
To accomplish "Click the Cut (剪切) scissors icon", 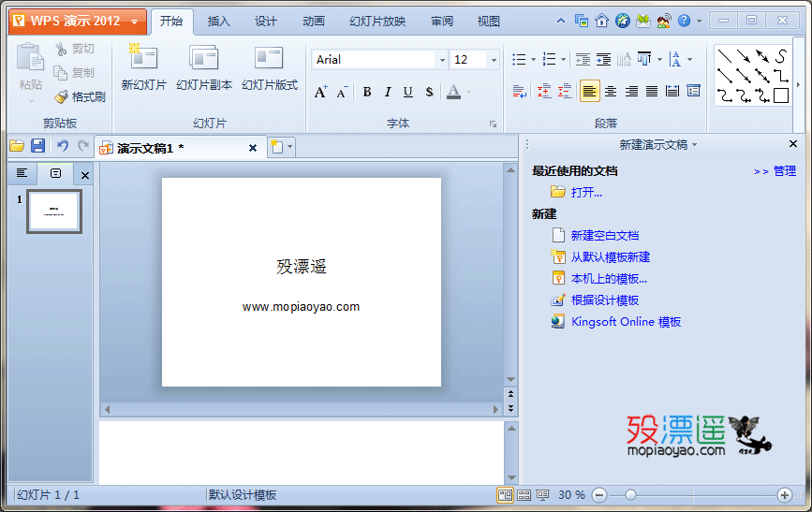I will coord(61,50).
